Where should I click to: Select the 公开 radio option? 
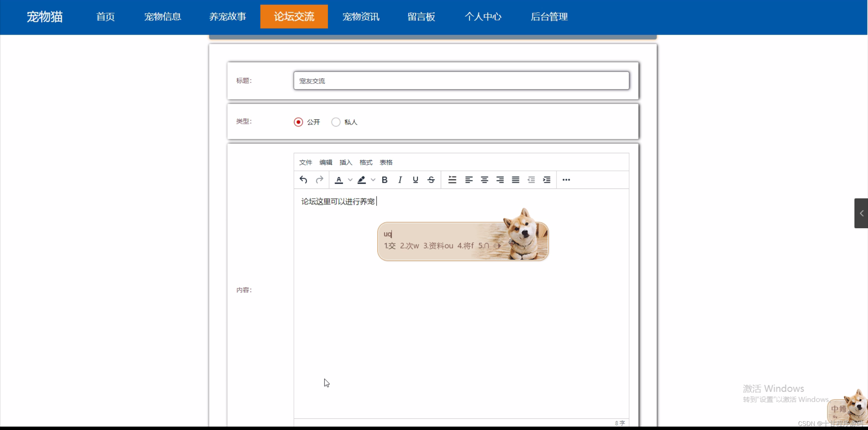[298, 122]
